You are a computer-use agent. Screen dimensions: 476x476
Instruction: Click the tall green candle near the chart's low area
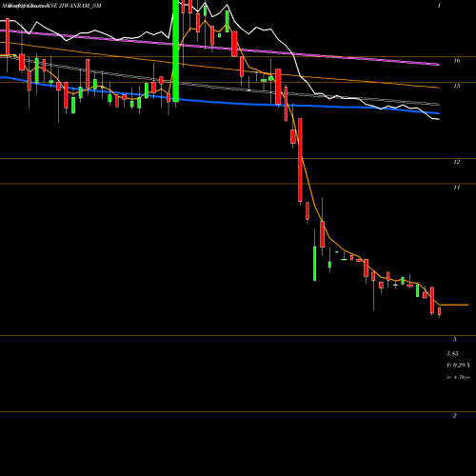315,264
